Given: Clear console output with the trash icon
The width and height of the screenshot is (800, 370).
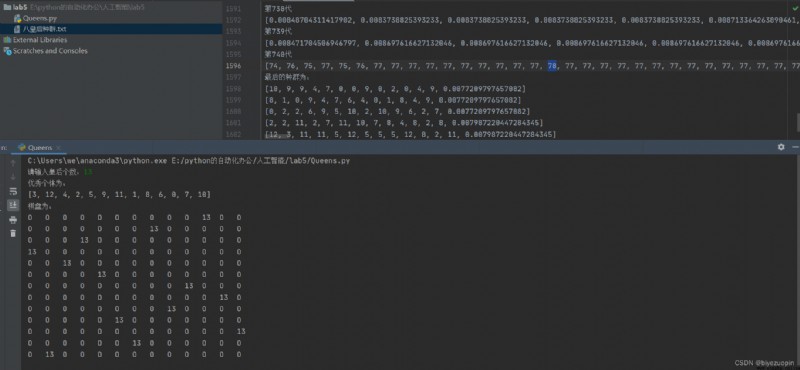Looking at the screenshot, I should click(x=13, y=233).
